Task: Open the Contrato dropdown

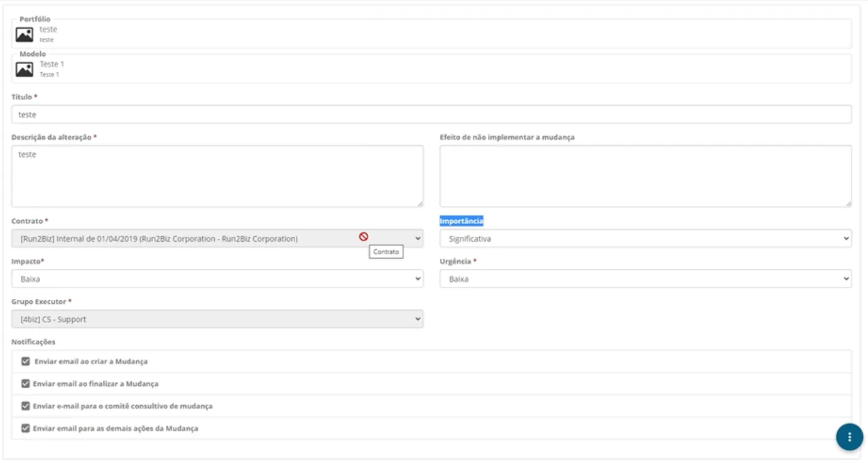Action: (x=217, y=239)
